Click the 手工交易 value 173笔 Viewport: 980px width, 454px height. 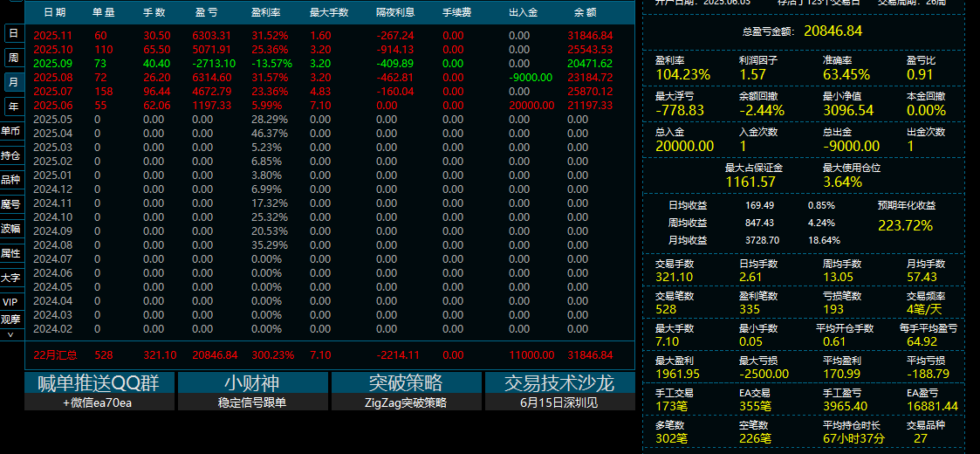tap(672, 407)
